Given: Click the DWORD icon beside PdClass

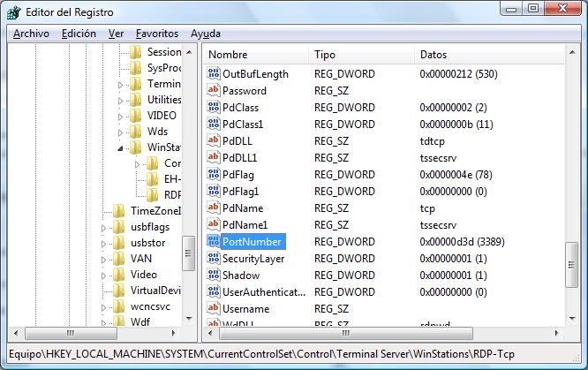Looking at the screenshot, I should (x=214, y=107).
